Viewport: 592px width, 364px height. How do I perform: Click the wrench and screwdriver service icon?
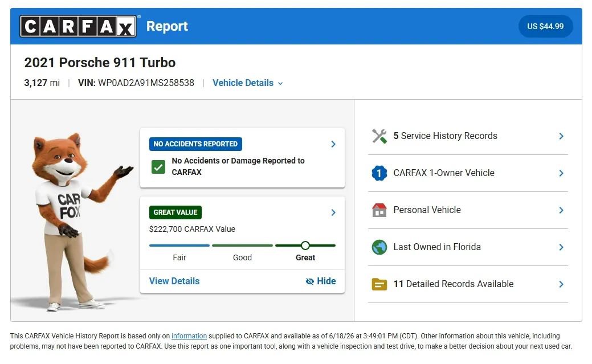pyautogui.click(x=379, y=136)
